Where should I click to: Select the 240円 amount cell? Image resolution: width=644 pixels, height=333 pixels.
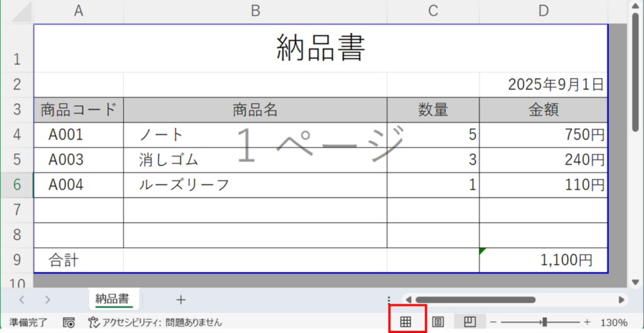pyautogui.click(x=543, y=160)
